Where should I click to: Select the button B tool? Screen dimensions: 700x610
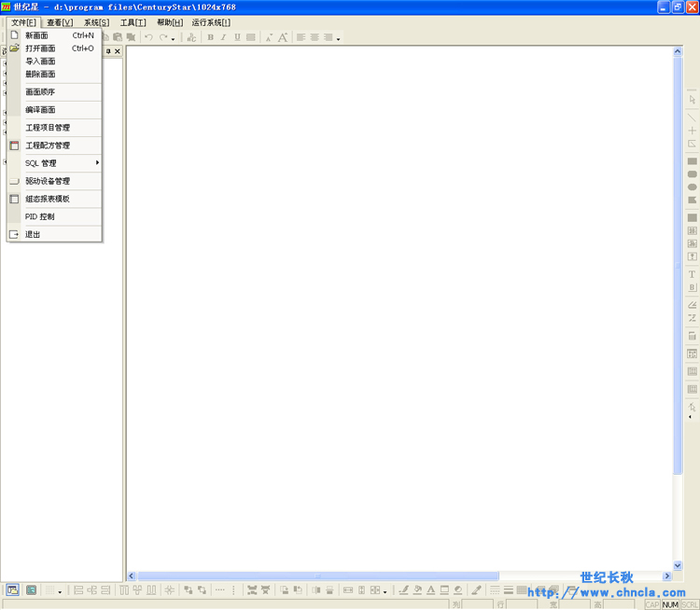click(x=693, y=287)
